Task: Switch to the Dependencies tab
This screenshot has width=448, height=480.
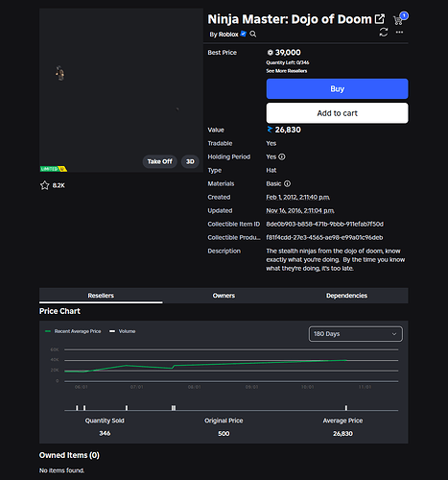Action: coord(346,296)
